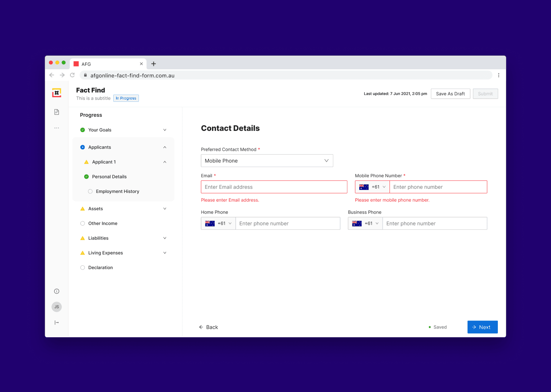Click the warning triangle next to Applicant 1
This screenshot has width=551, height=392.
[86, 162]
